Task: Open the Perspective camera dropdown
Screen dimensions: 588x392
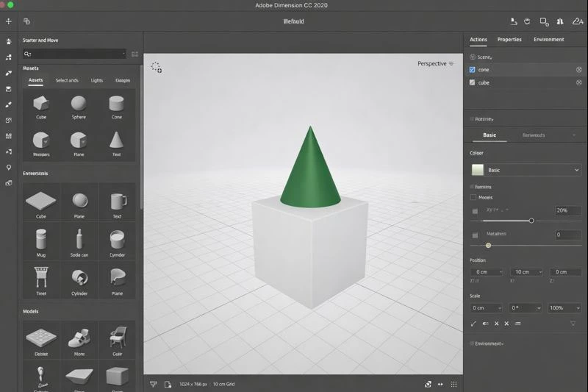Action: click(435, 64)
